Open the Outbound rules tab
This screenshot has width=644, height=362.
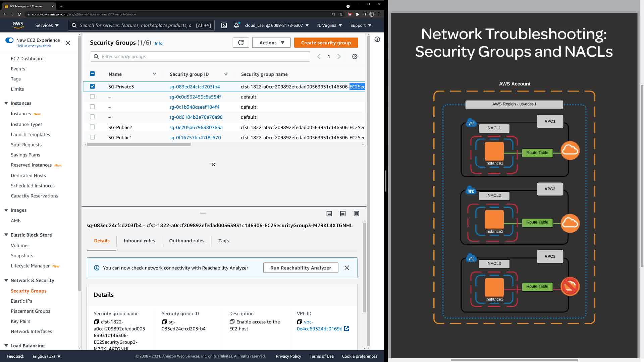186,241
